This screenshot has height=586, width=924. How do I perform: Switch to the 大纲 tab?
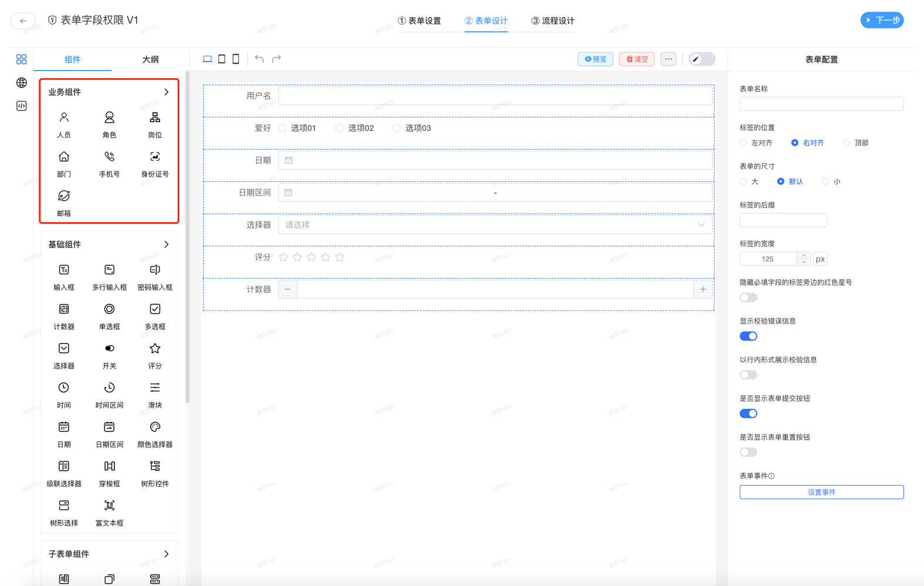(x=150, y=59)
